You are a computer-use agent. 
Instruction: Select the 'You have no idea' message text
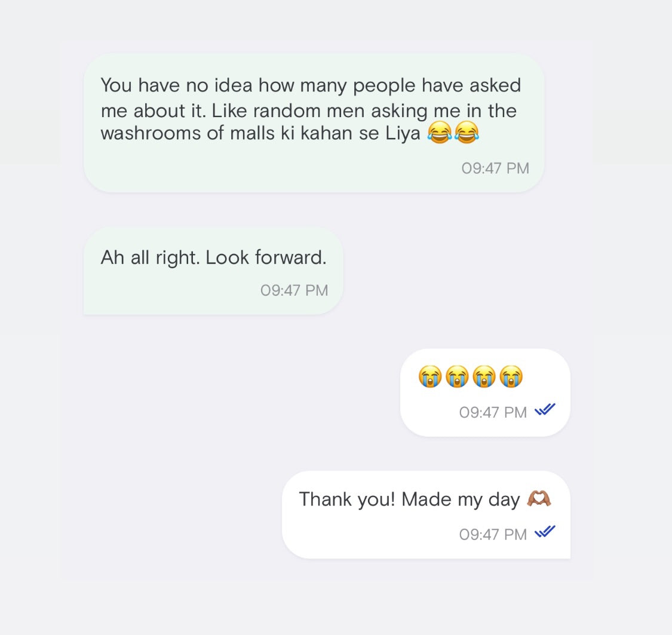point(310,110)
